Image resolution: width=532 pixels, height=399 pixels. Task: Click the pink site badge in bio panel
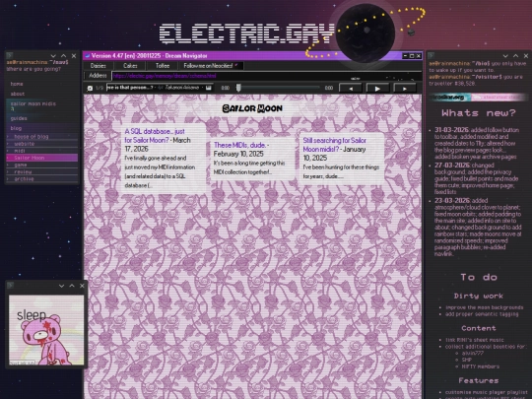pyautogui.click(x=499, y=98)
